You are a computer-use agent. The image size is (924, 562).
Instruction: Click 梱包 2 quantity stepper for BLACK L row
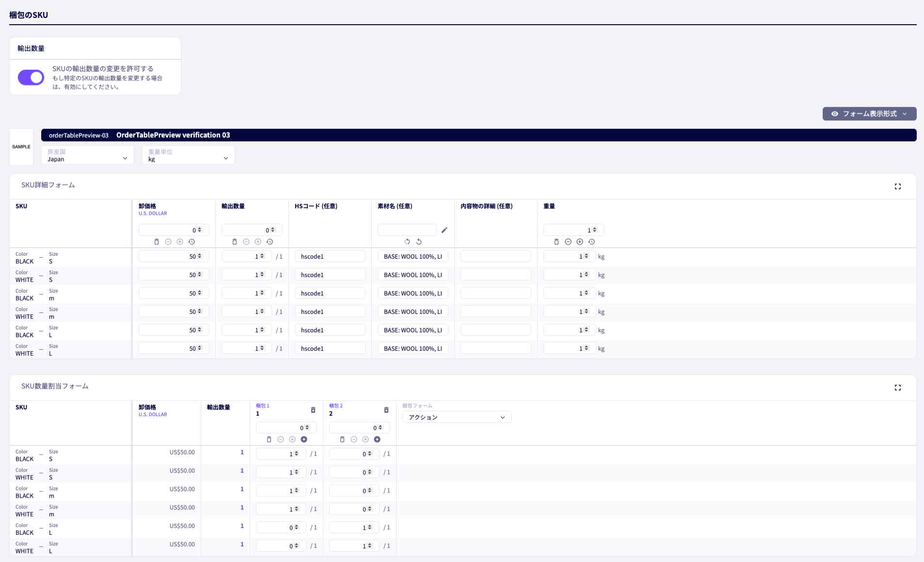[x=369, y=528]
